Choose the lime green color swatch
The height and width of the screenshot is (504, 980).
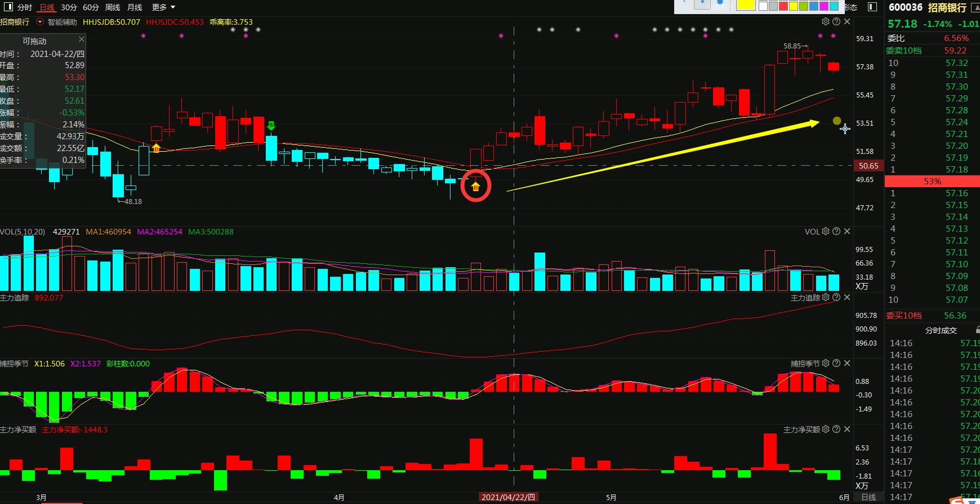coord(804,6)
